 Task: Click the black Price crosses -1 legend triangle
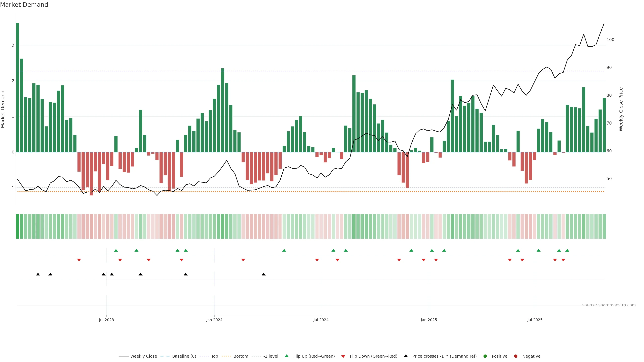pos(406,356)
